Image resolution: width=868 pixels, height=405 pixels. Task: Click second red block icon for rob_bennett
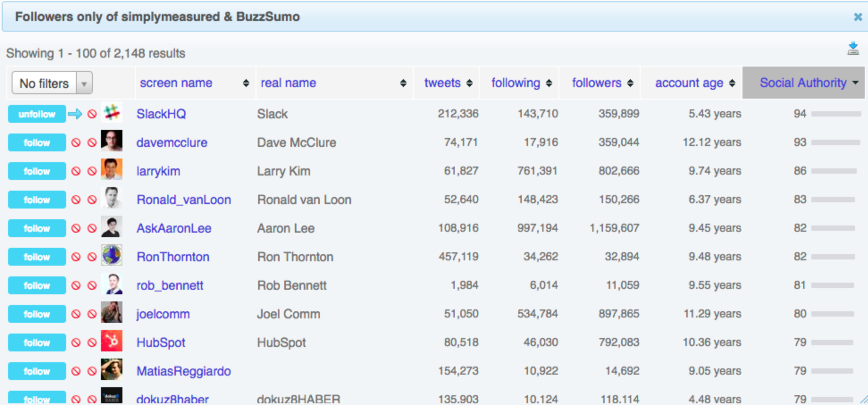point(92,285)
